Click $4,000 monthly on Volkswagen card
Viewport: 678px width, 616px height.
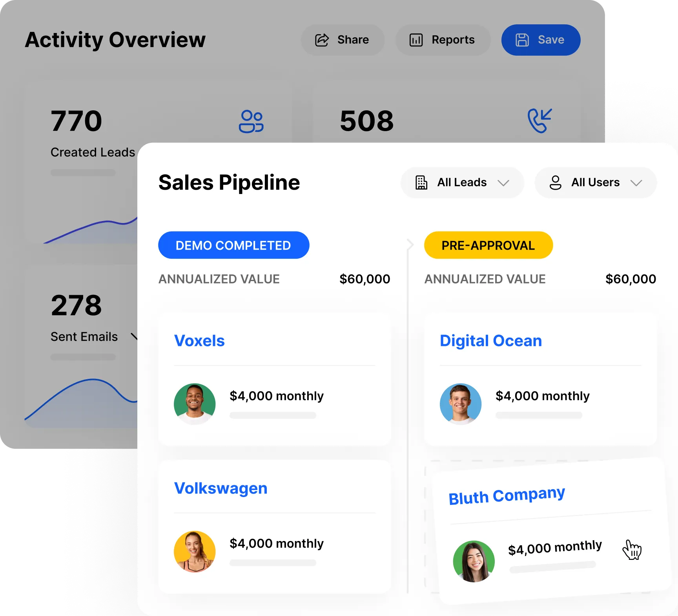tap(277, 543)
